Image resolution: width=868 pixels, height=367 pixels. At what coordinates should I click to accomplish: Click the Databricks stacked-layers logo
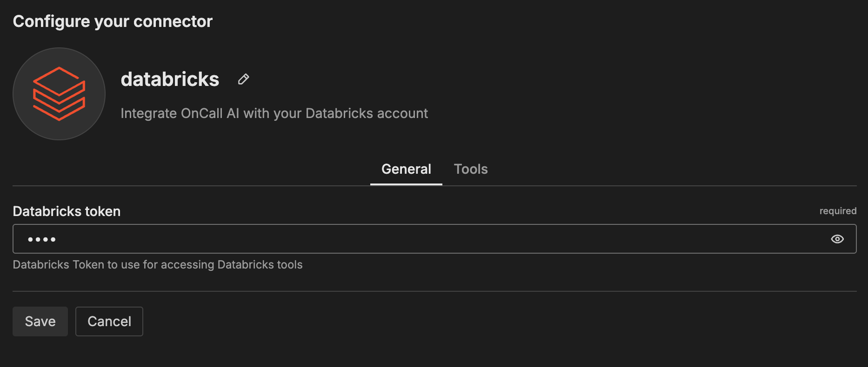coord(59,94)
